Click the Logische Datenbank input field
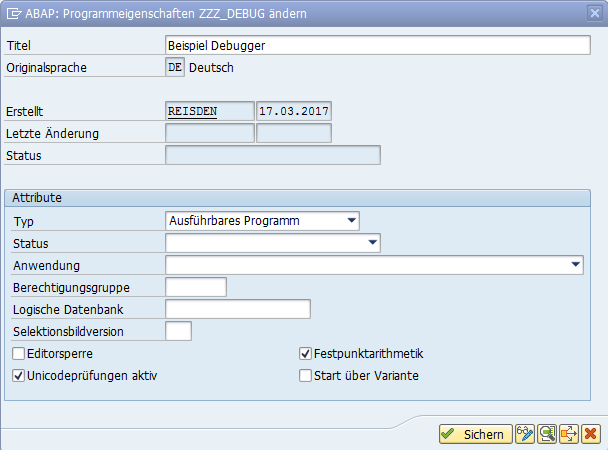Image resolution: width=608 pixels, height=450 pixels. (238, 309)
